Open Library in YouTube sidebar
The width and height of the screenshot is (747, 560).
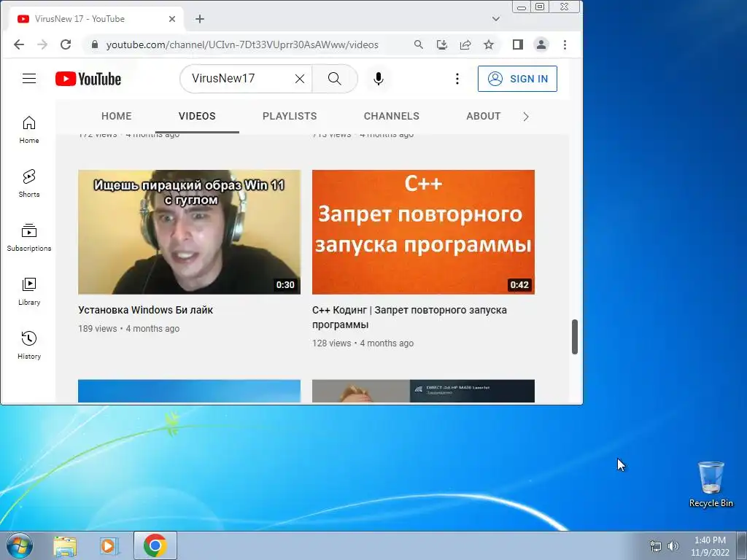29,291
